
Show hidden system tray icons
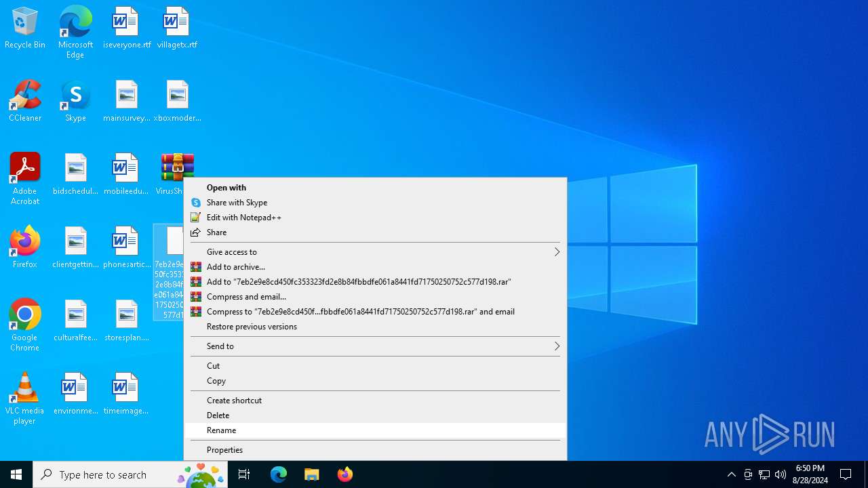(731, 474)
